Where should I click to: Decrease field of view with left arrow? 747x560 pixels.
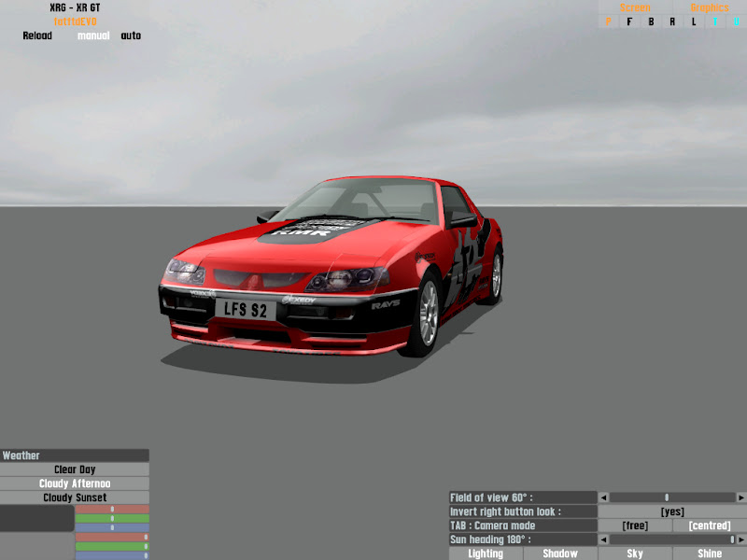coord(603,497)
